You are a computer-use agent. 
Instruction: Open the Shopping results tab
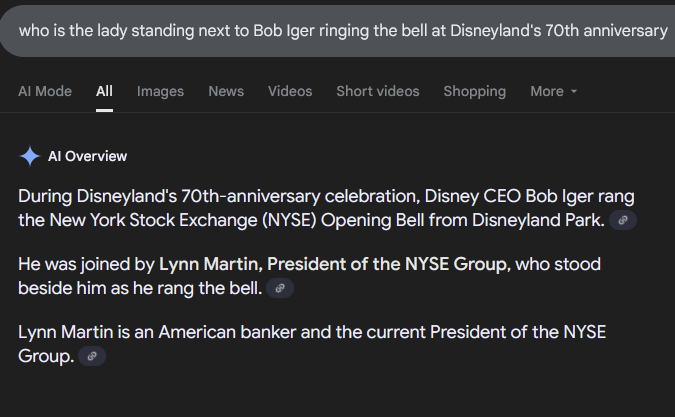(x=474, y=91)
